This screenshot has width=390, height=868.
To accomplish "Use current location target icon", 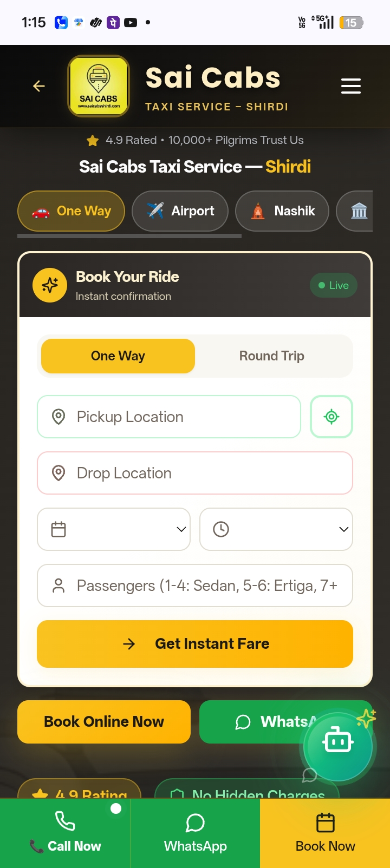I will [331, 417].
